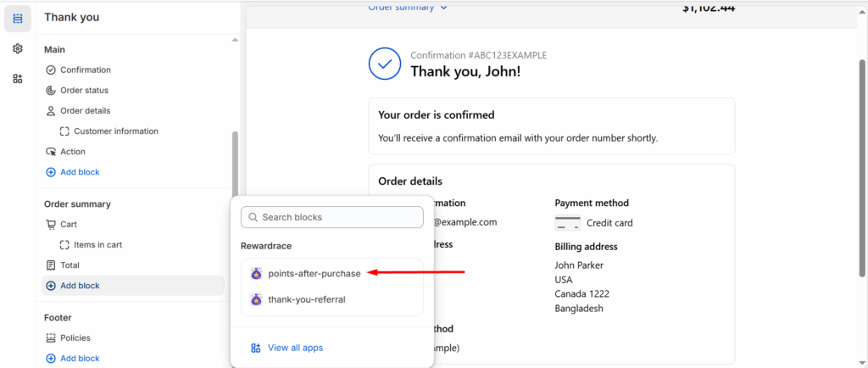Choose thank-you-referral Rewardrace block
The width and height of the screenshot is (868, 368).
pos(332,299)
